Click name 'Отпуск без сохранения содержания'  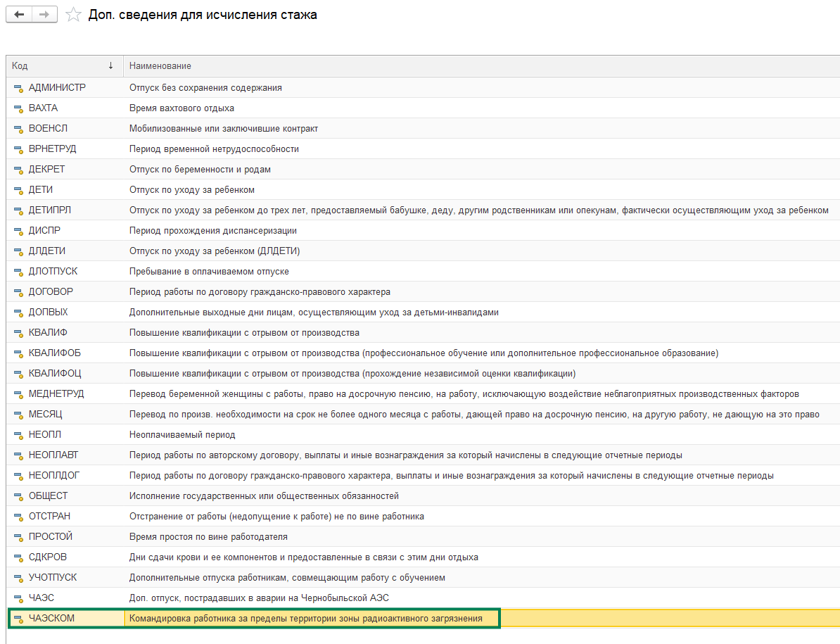click(x=205, y=87)
